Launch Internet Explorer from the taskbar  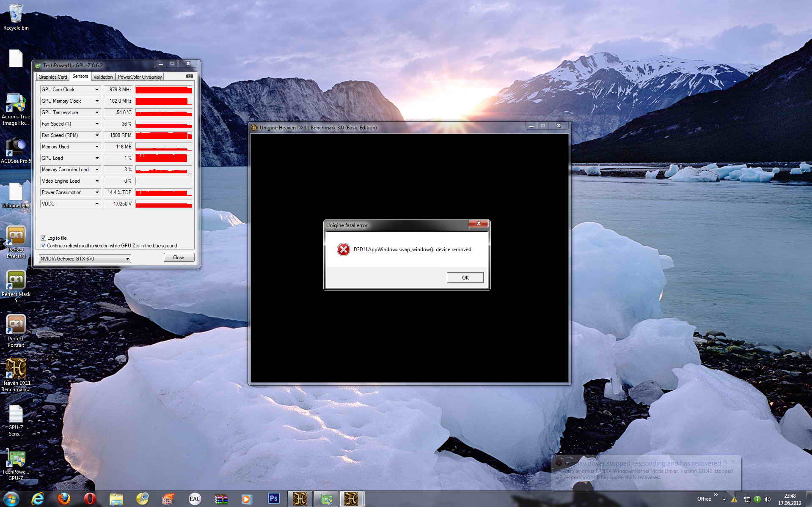click(38, 499)
